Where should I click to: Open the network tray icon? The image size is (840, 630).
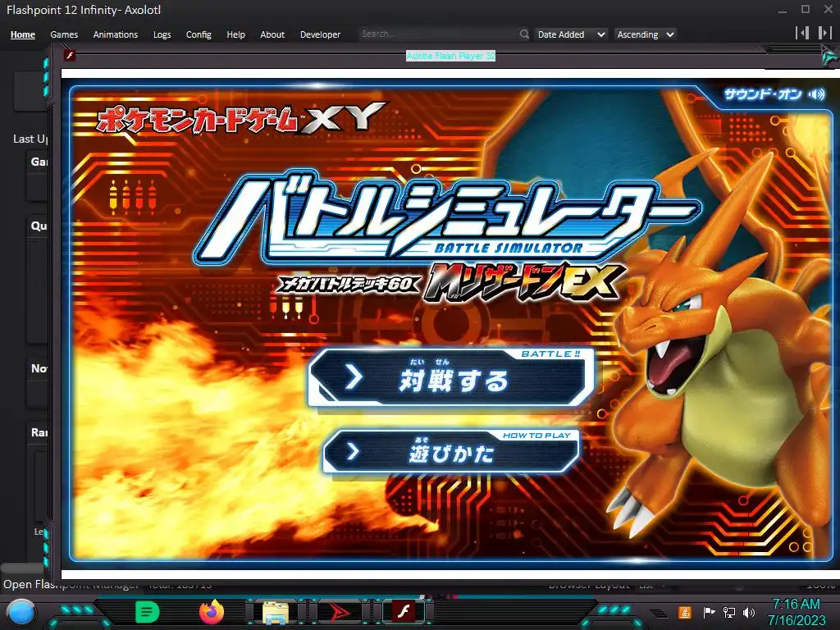pos(729,612)
